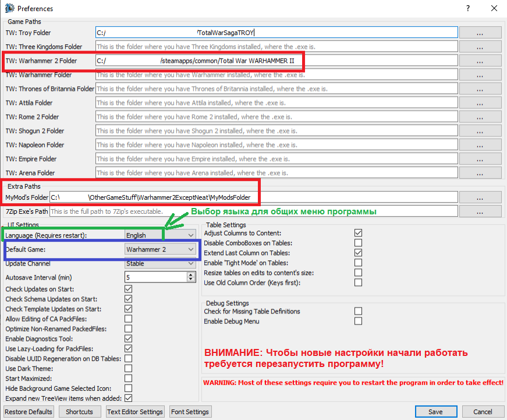Click the Shogun 2 Folder path field
Screen dimensions: 507x420
[276, 130]
